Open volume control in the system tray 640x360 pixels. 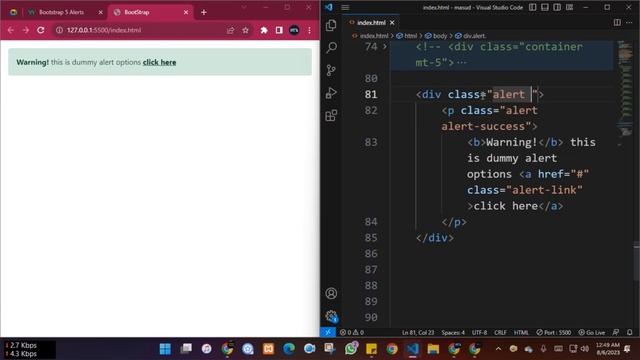click(x=585, y=349)
